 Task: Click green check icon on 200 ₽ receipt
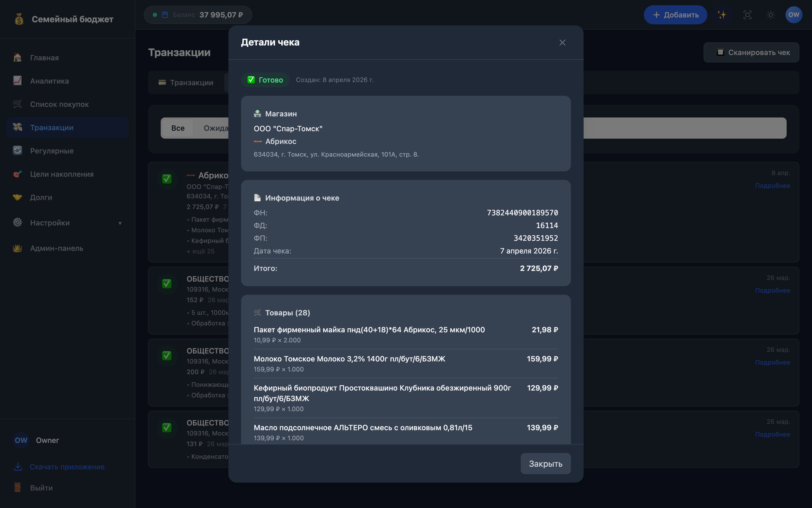pos(167,355)
